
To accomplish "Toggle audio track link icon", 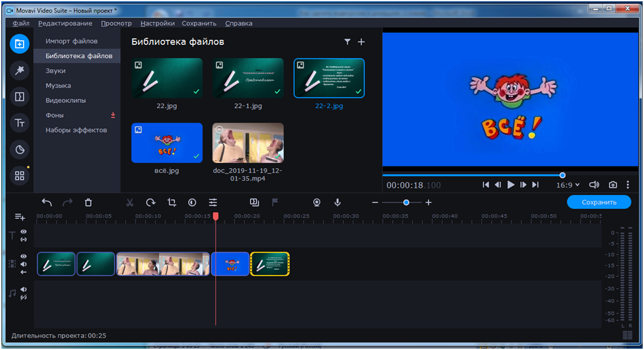I will click(x=23, y=297).
